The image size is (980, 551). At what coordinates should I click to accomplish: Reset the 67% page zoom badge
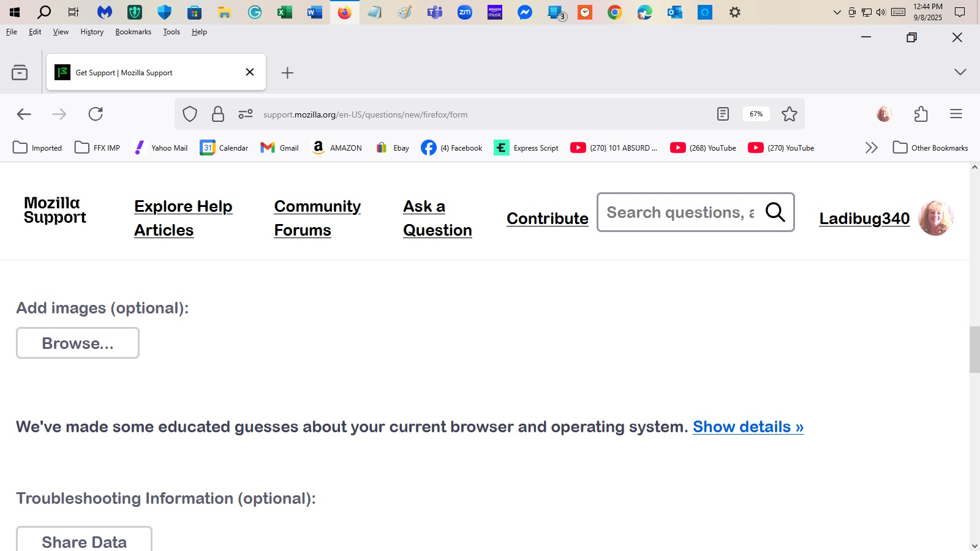pos(756,114)
